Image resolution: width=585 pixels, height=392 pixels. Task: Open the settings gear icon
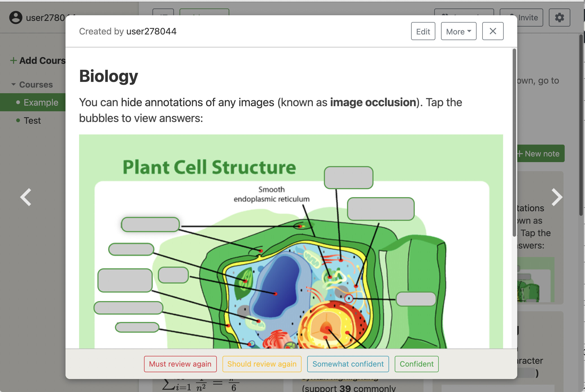(x=559, y=18)
